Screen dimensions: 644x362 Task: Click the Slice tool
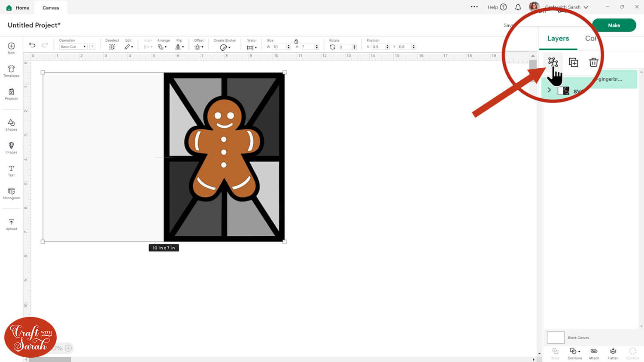coord(555,353)
